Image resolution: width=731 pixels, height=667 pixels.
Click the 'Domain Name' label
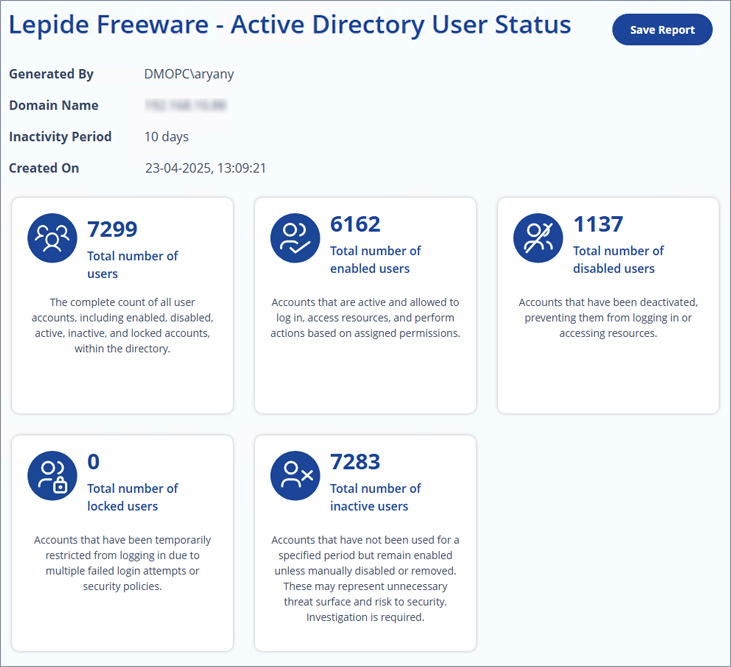click(54, 105)
